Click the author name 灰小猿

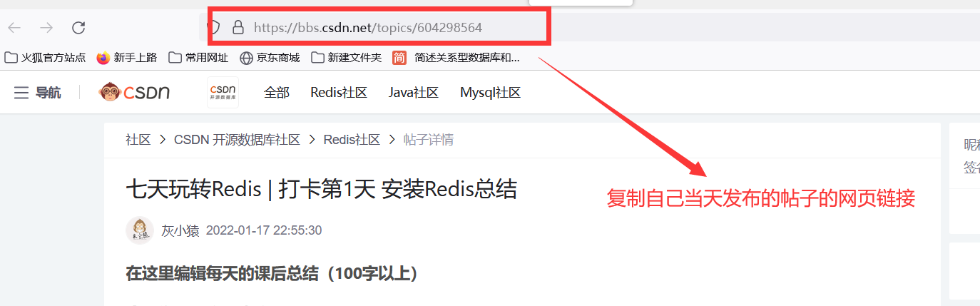178,230
